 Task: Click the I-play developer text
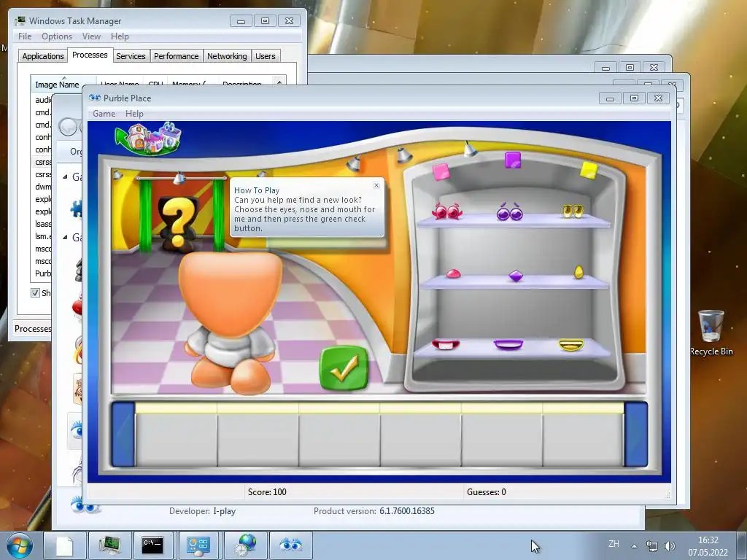[225, 511]
